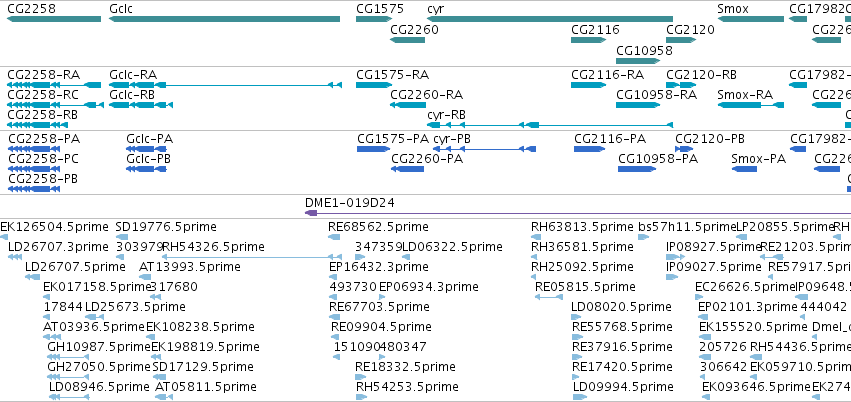Select the CG10958 gene glyph
Image resolution: width=851 pixels, height=402 pixels.
(638, 60)
